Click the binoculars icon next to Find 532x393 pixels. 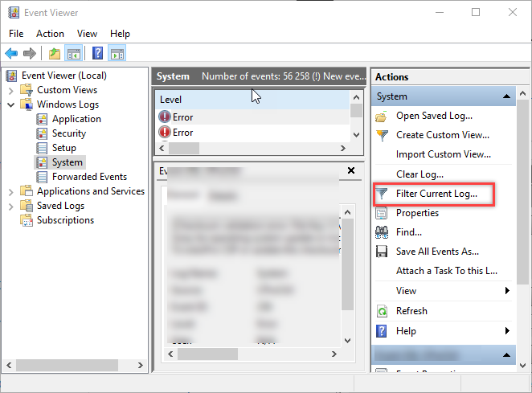pos(383,232)
